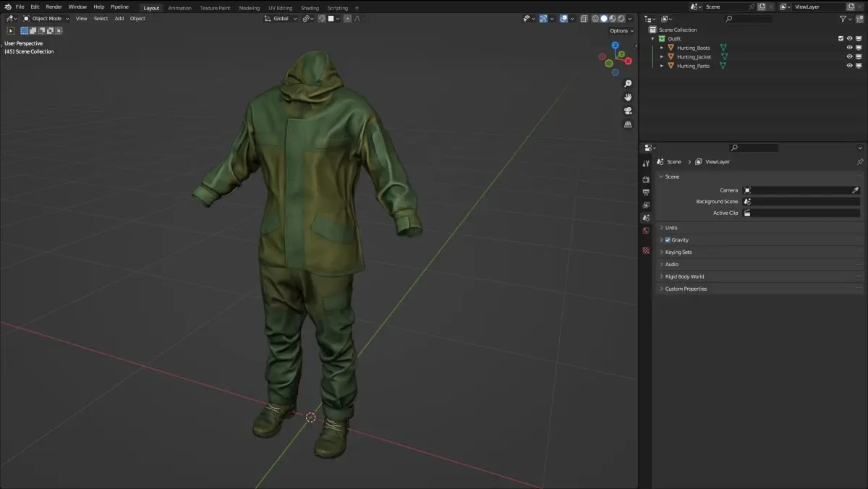Expand the Hunting_Boots tree item
Viewport: 868px width, 489px height.
(x=661, y=48)
